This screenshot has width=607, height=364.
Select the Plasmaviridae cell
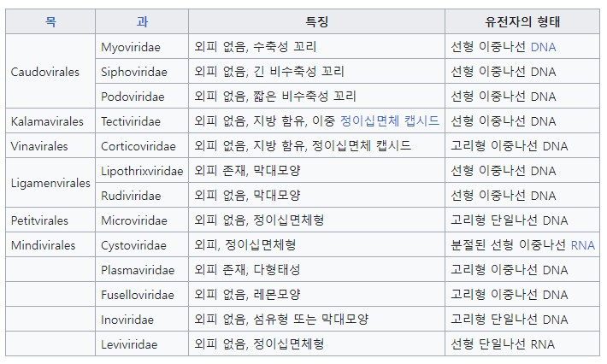pyautogui.click(x=142, y=269)
